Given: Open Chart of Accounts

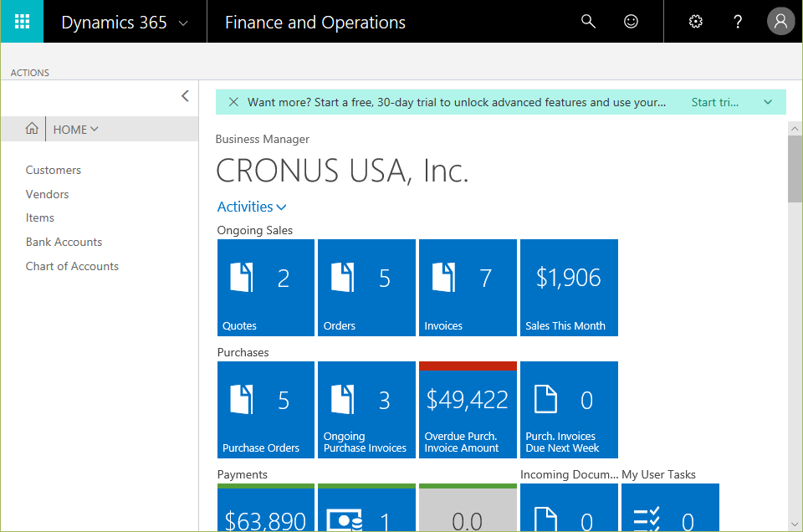Looking at the screenshot, I should [x=72, y=266].
